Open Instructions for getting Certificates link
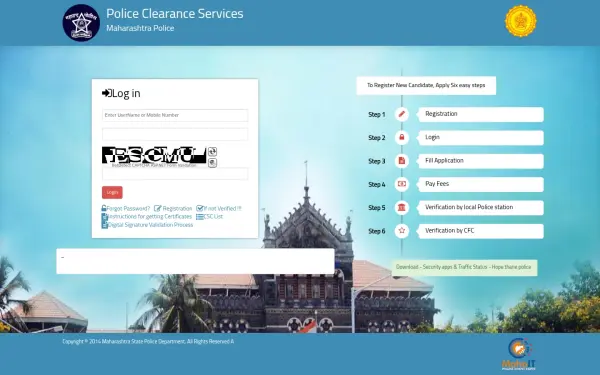The image size is (600, 375). point(147,217)
